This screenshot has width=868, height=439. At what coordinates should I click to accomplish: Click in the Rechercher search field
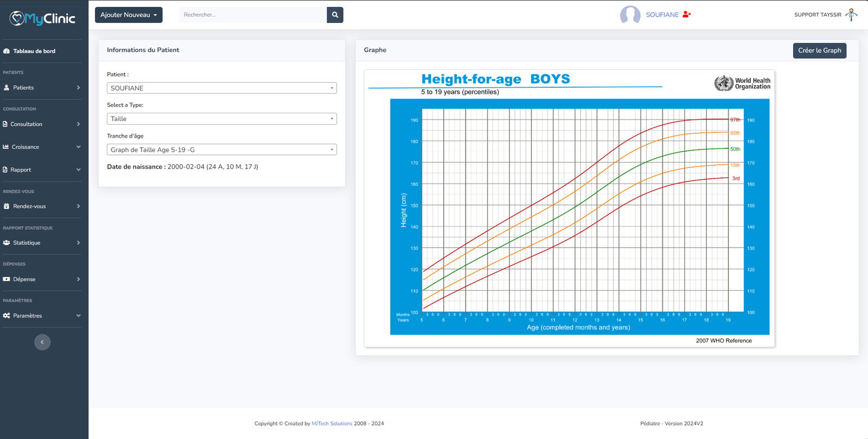click(x=253, y=15)
